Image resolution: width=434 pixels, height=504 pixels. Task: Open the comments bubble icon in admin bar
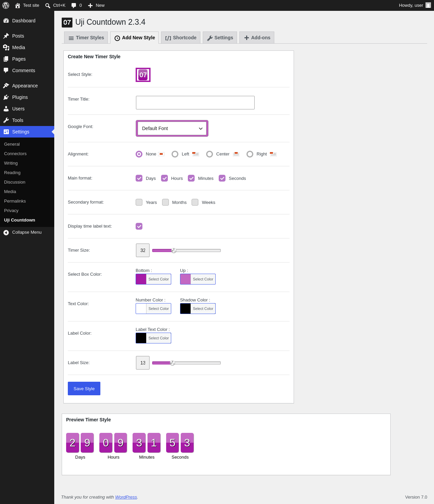(x=74, y=5)
